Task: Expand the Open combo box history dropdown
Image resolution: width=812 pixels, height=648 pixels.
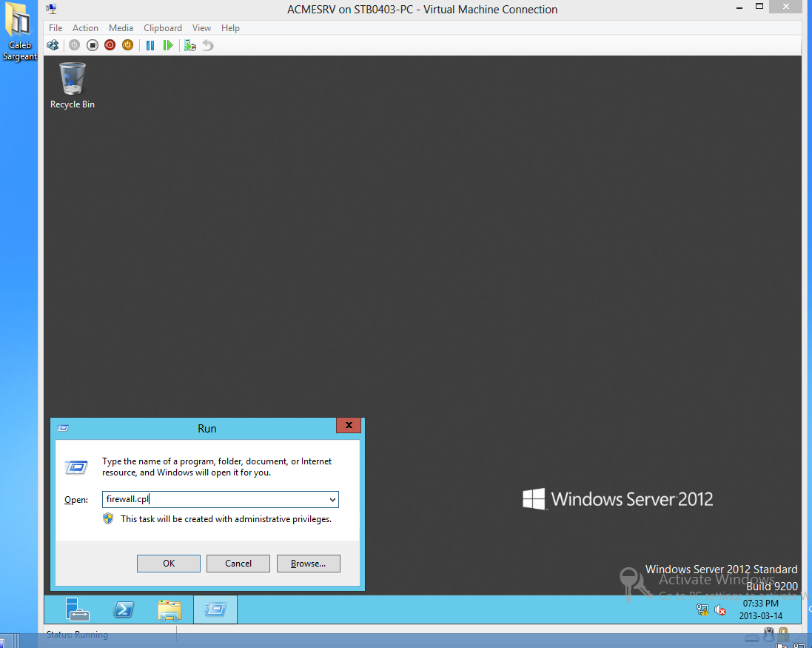Action: [x=332, y=500]
